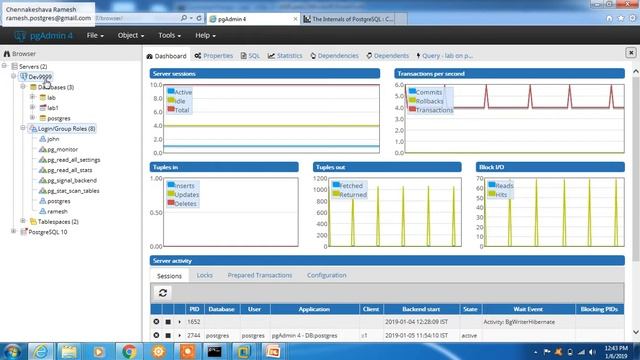
Task: Select the ramesh login role
Action: click(57, 211)
